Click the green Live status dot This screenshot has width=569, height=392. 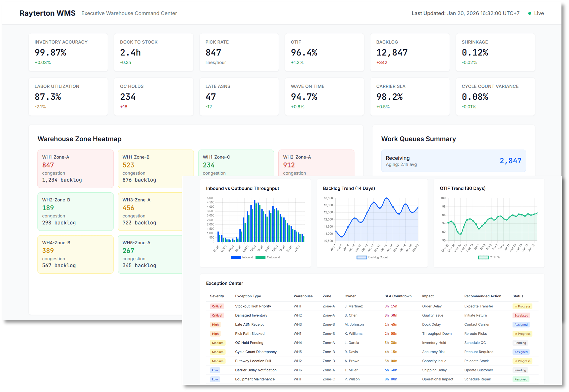tap(530, 13)
